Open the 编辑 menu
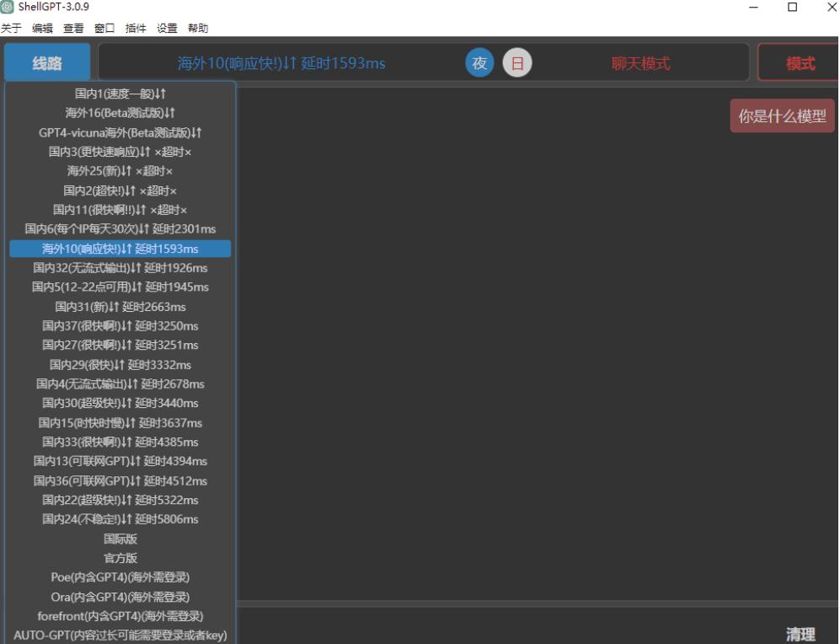 42,29
